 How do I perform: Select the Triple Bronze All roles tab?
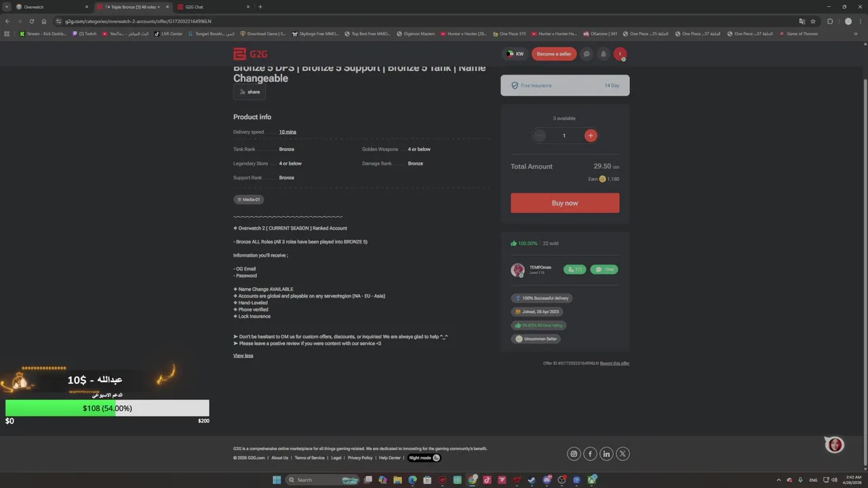[x=132, y=7]
